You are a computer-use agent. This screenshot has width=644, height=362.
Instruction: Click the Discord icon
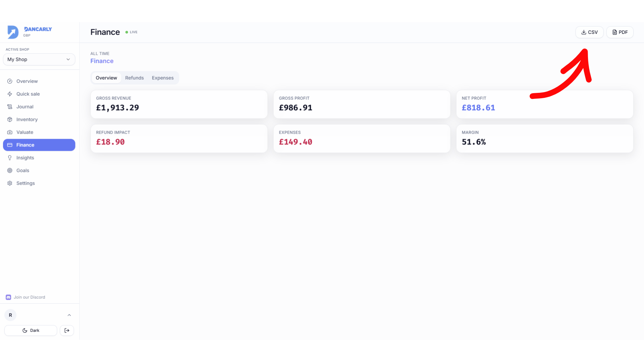(x=8, y=297)
